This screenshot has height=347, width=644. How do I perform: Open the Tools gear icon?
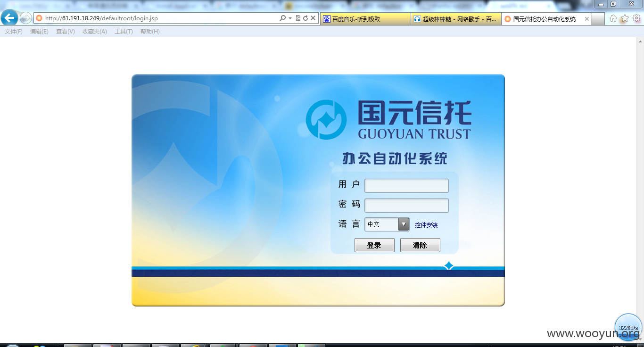click(x=636, y=18)
